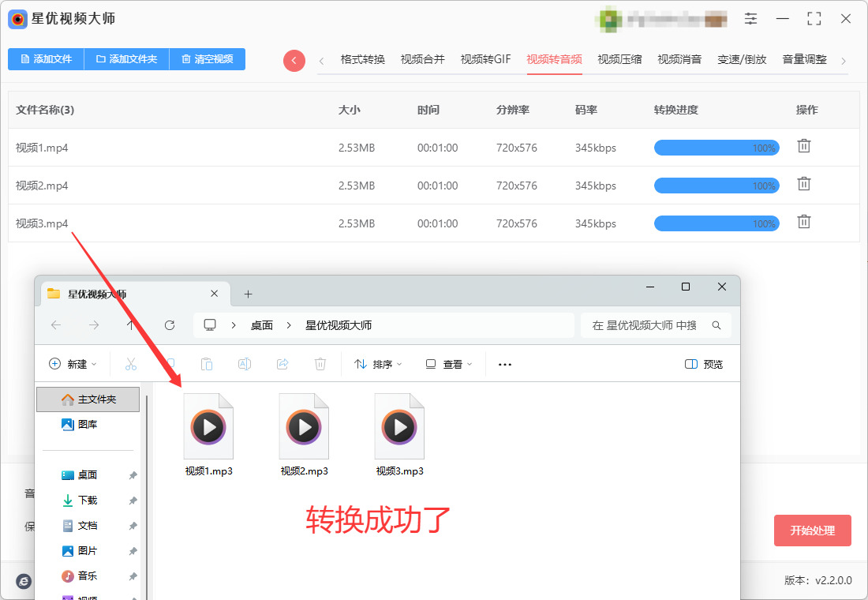Expand the 排序 sort menu
The height and width of the screenshot is (600, 868).
tap(378, 364)
